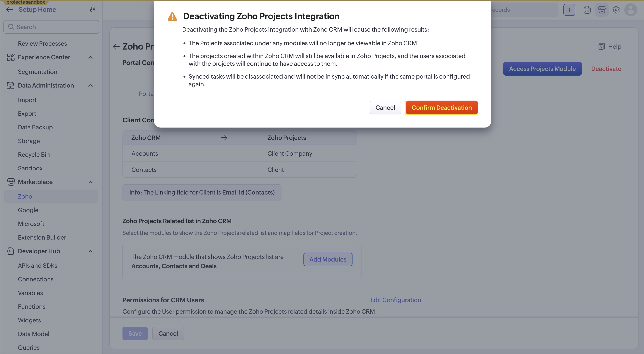
Task: Click the user profile avatar
Action: [631, 10]
